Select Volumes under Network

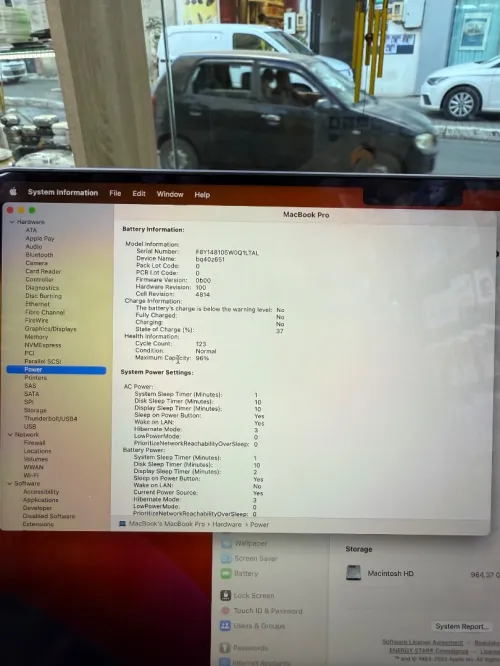point(36,459)
